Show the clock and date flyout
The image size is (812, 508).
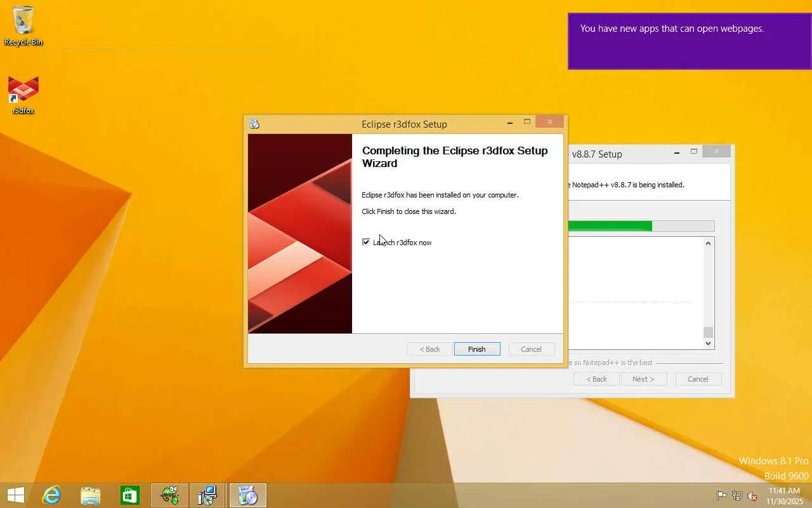pyautogui.click(x=784, y=496)
